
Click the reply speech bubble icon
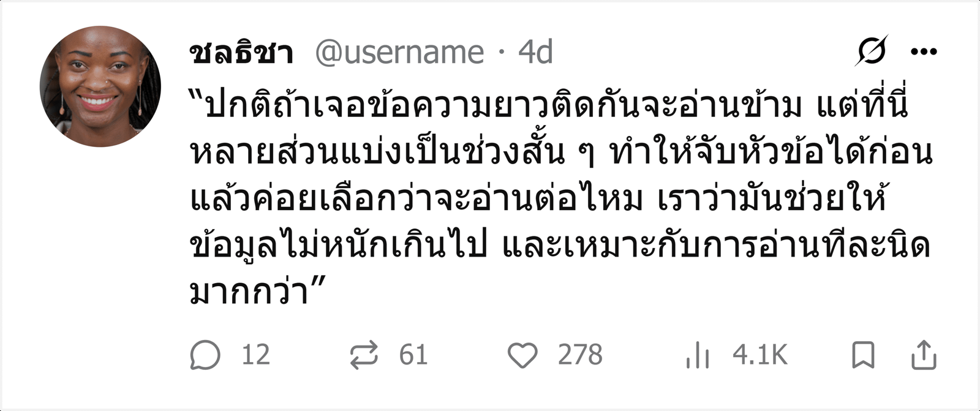pos(205,355)
